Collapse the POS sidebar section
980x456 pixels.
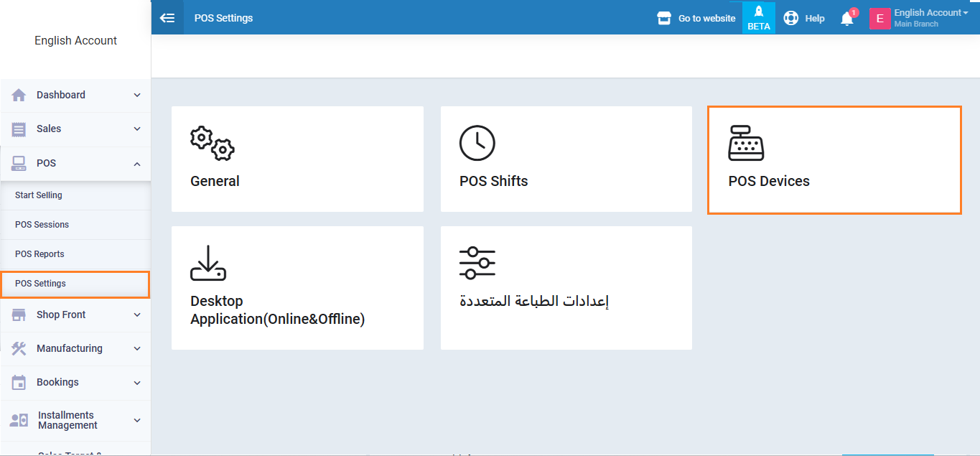pos(75,163)
